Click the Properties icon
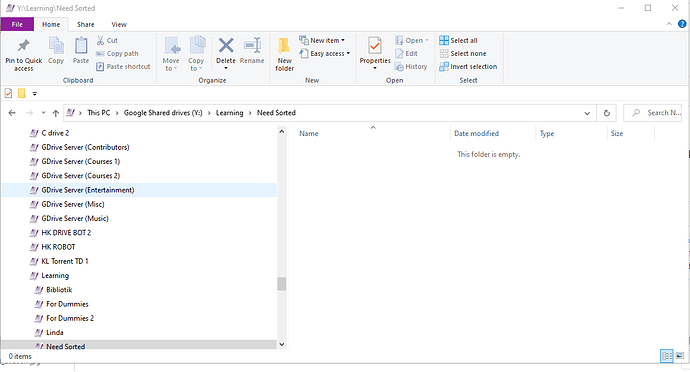The height and width of the screenshot is (372, 690). pos(375,46)
